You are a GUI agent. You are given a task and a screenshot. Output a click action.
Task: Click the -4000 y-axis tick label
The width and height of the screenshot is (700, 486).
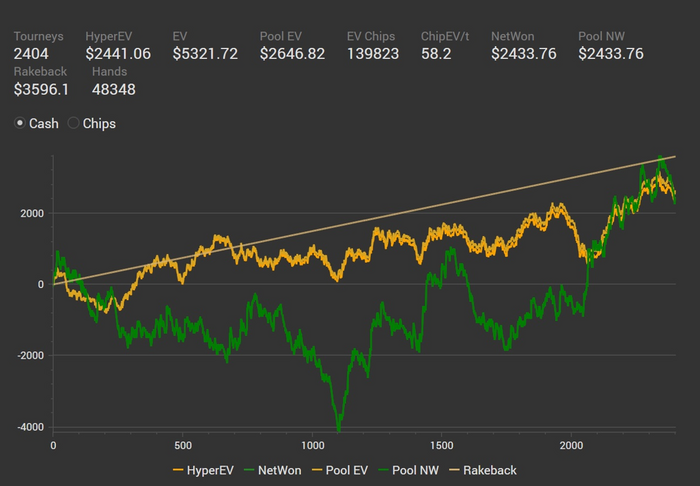[x=31, y=427]
